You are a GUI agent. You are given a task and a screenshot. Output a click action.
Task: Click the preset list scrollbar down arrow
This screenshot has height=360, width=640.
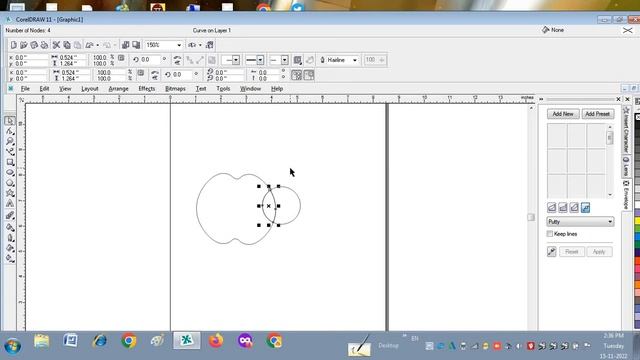610,195
